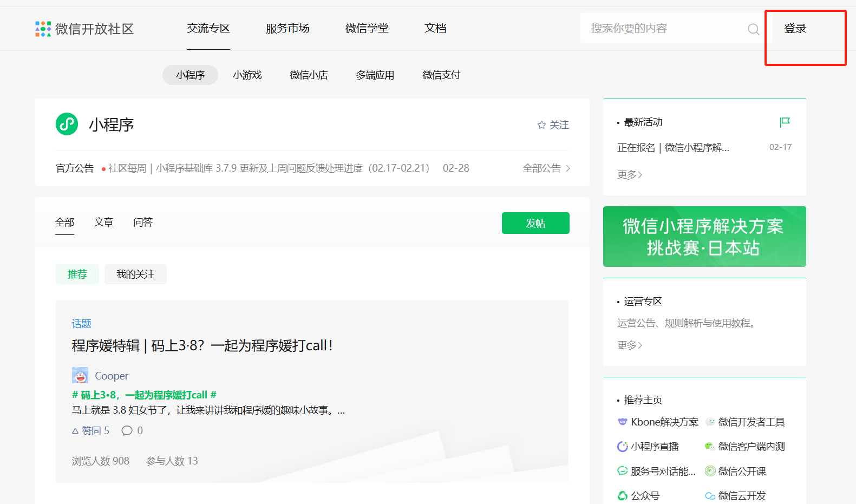
Task: Click the 登录 login link
Action: [x=795, y=29]
